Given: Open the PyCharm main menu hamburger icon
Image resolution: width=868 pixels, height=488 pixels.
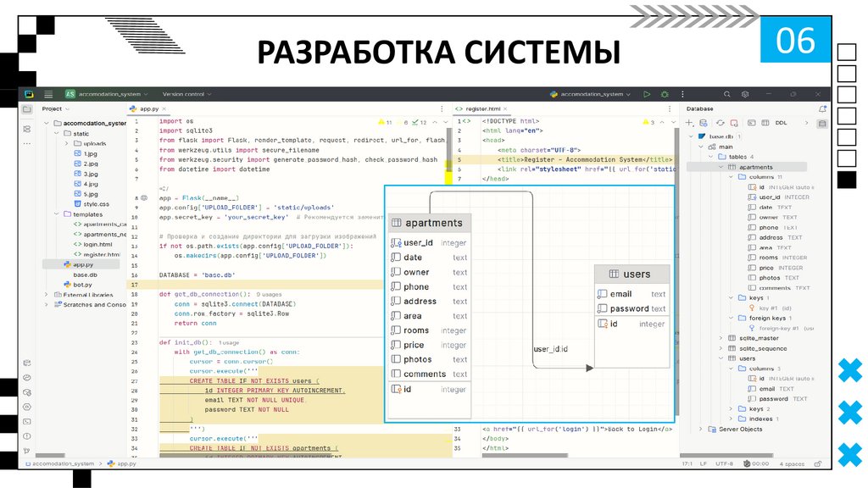Looking at the screenshot, I should click(48, 94).
